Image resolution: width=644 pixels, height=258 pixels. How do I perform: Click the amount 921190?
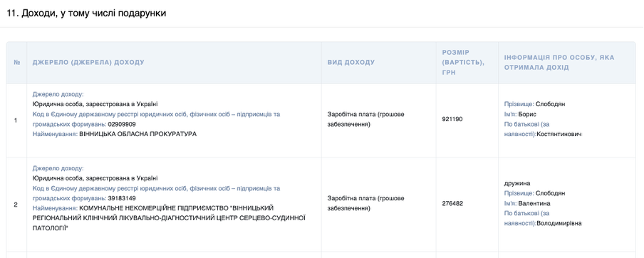point(452,119)
